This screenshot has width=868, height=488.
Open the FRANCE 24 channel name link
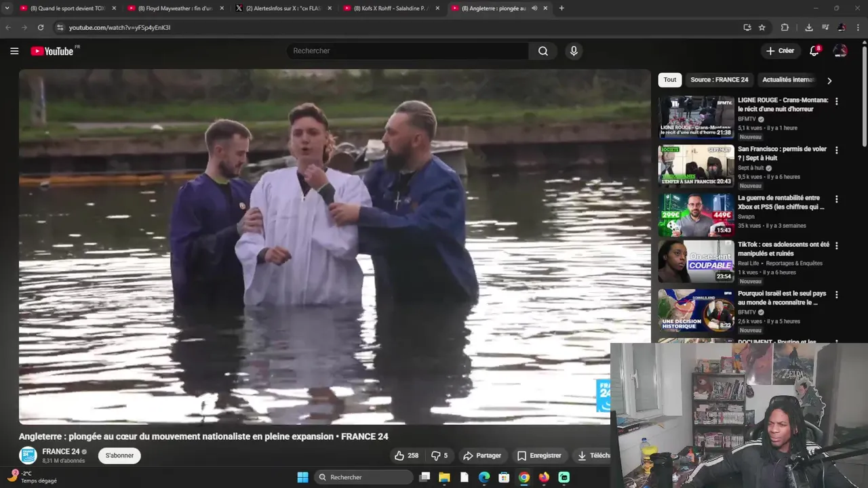pos(61,451)
